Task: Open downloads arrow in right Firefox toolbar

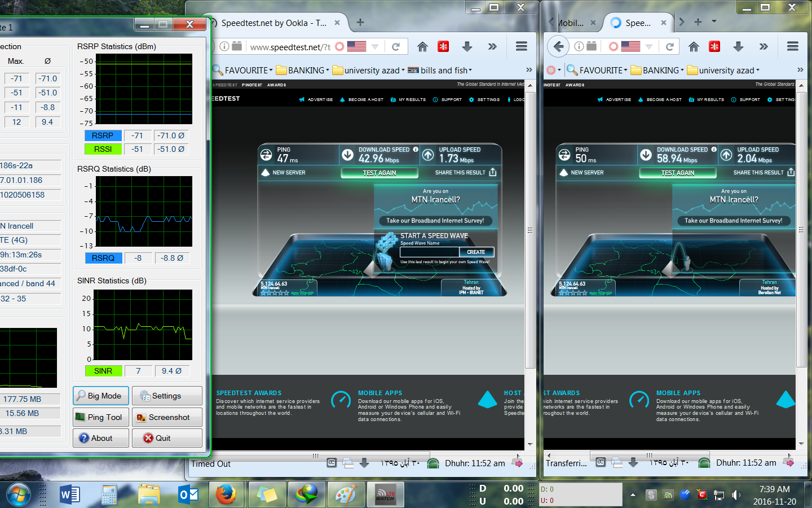Action: click(738, 47)
